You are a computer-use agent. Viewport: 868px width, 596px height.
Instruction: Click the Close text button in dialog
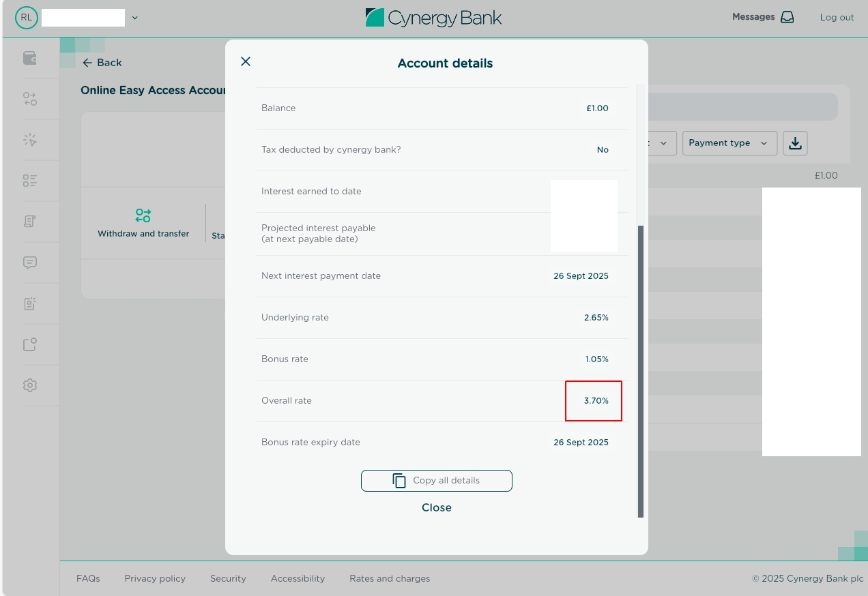tap(437, 507)
